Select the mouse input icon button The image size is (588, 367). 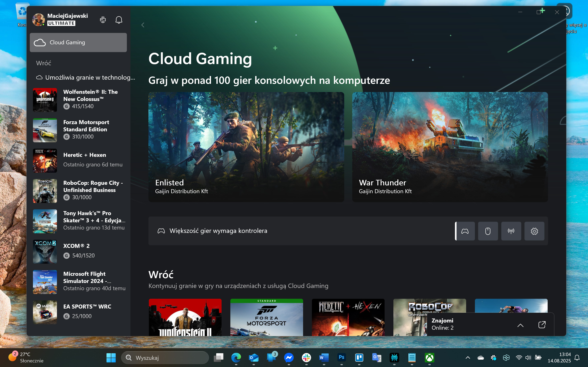[488, 231]
